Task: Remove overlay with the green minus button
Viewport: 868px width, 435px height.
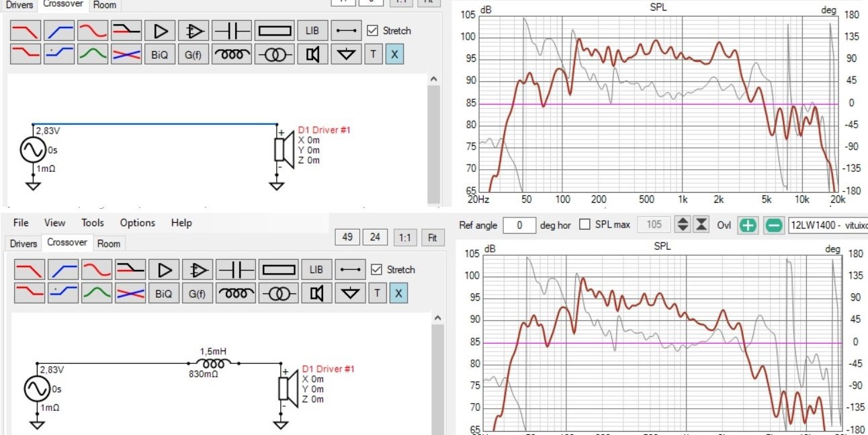Action: click(774, 225)
